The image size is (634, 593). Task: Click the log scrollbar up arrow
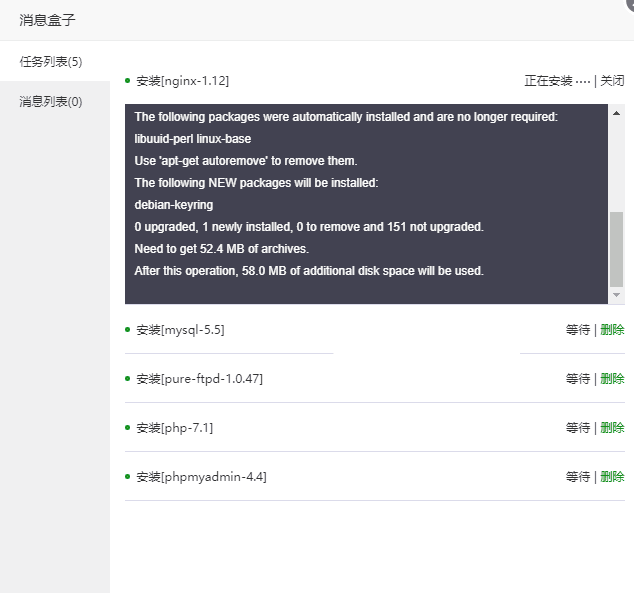[616, 113]
